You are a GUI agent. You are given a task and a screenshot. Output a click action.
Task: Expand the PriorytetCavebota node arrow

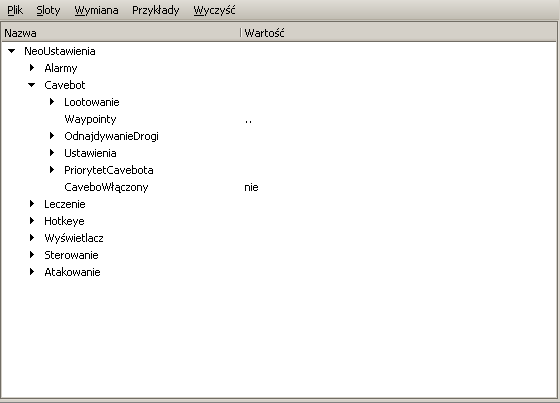pos(52,169)
